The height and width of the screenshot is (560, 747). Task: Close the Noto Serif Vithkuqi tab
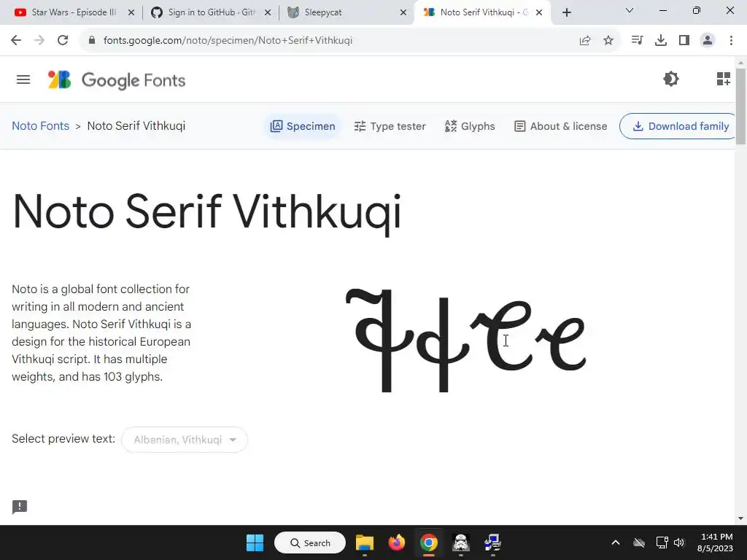pyautogui.click(x=539, y=13)
